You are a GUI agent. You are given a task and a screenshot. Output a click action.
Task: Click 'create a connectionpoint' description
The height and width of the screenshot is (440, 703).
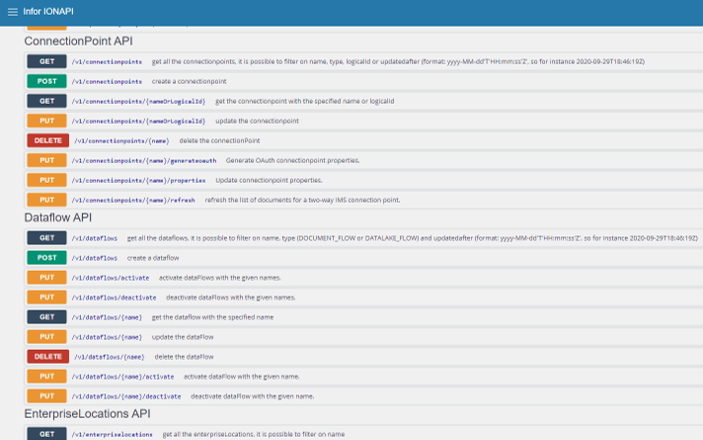click(189, 81)
